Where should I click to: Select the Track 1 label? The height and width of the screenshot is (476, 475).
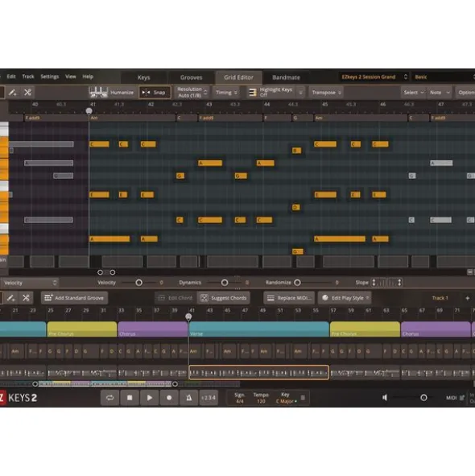(x=440, y=298)
